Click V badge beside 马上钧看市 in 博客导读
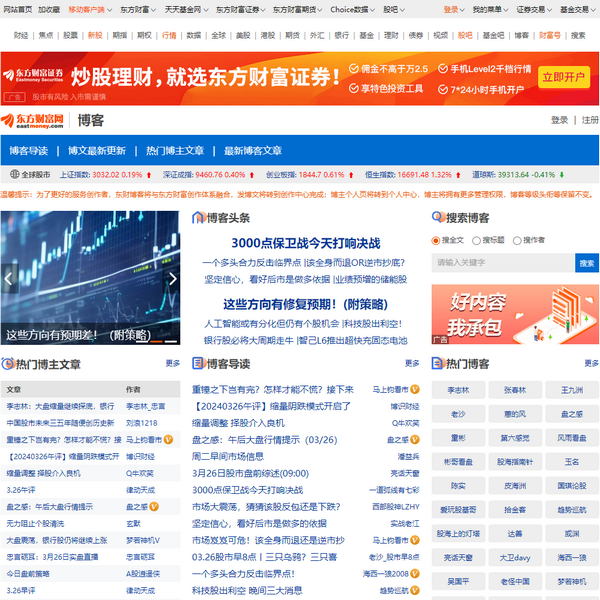The height and width of the screenshot is (600, 600). [414, 389]
